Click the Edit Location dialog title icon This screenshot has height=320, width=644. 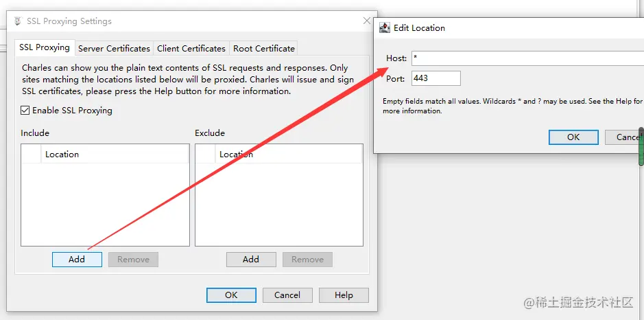(385, 28)
